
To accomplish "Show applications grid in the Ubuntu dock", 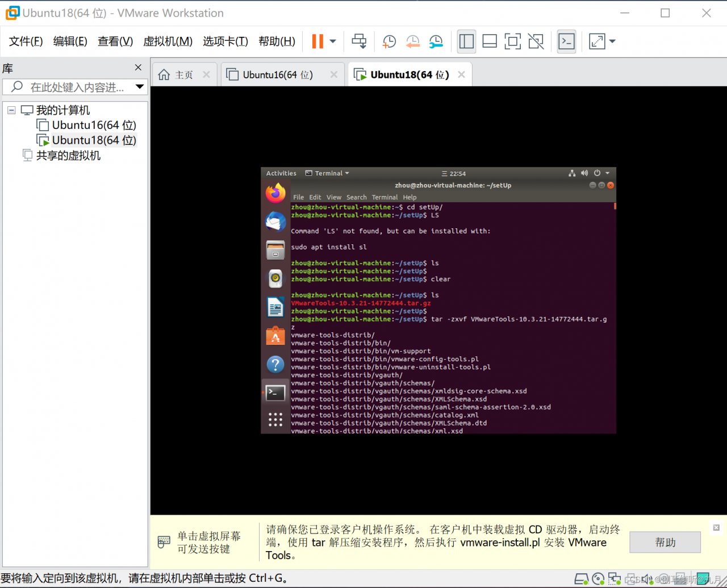I will point(275,419).
